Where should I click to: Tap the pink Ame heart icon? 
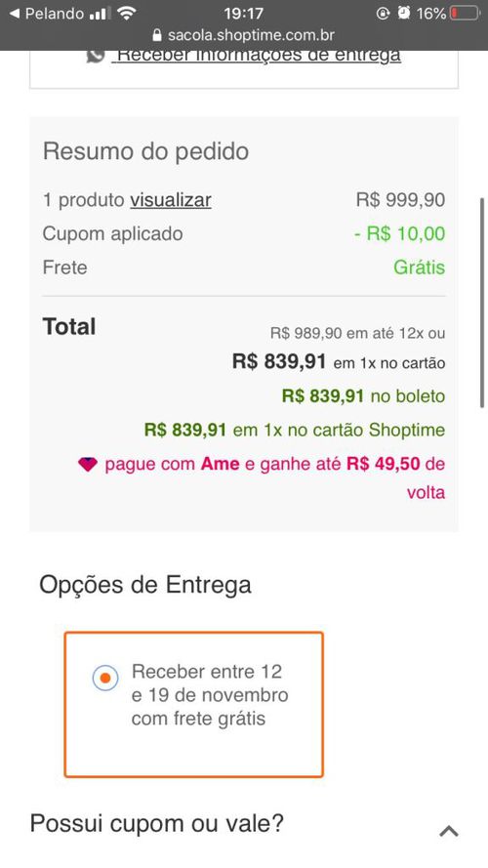[x=88, y=464]
